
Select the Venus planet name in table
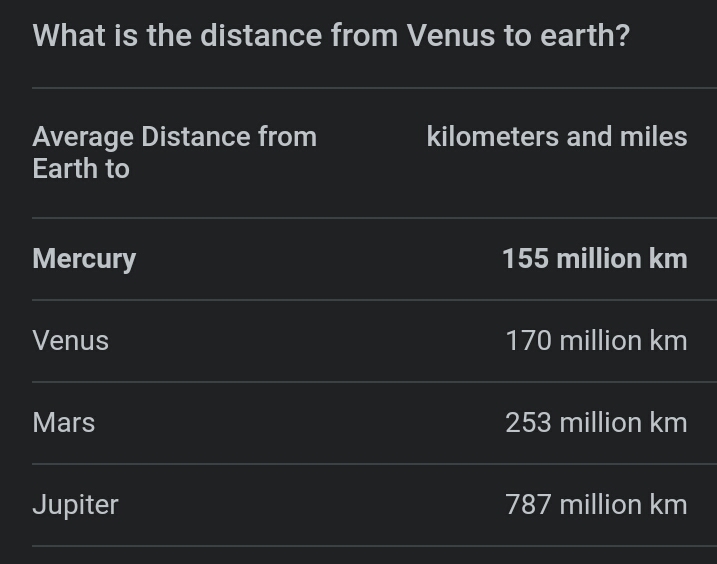(70, 341)
